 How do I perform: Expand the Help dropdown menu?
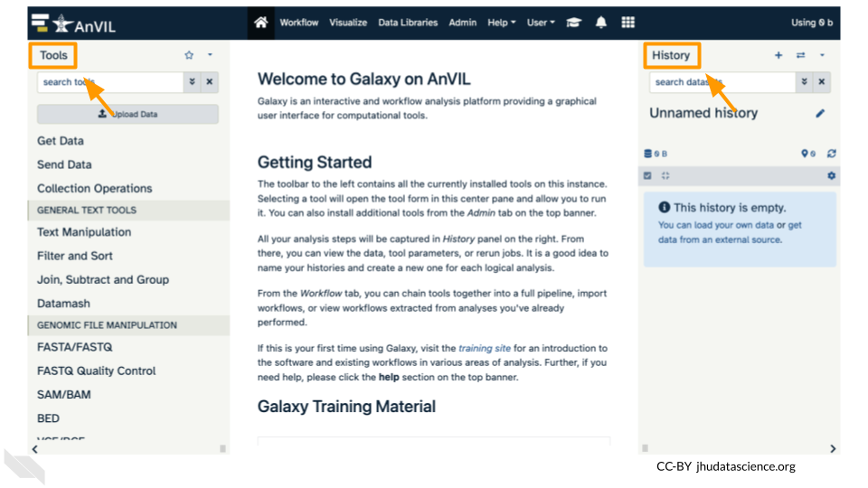502,23
